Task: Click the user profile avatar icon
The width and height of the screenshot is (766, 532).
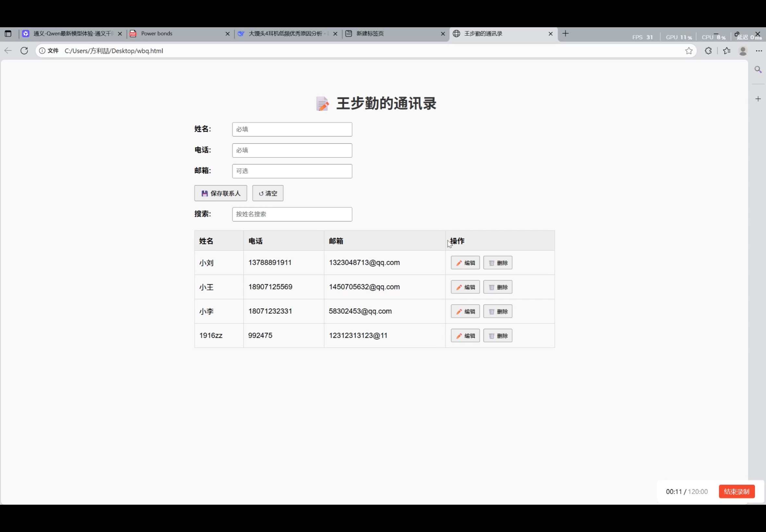Action: click(x=743, y=51)
